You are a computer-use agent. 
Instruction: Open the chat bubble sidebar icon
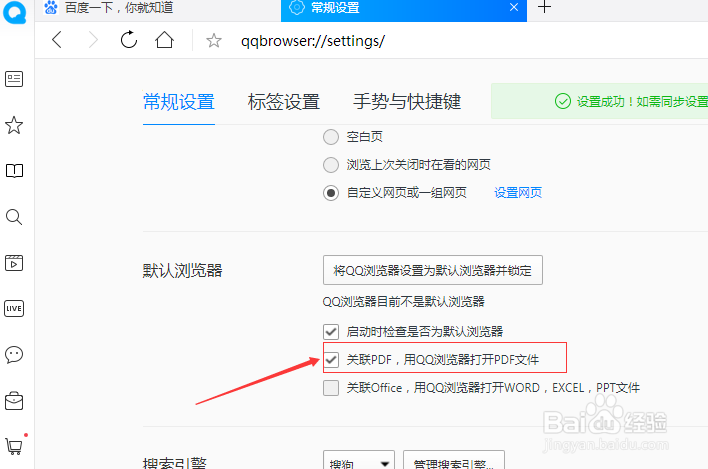click(14, 355)
